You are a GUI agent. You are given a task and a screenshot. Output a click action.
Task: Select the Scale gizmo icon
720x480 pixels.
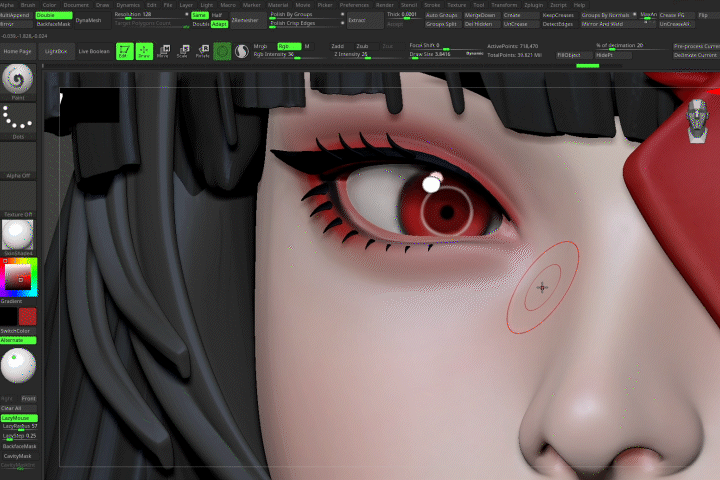(183, 51)
